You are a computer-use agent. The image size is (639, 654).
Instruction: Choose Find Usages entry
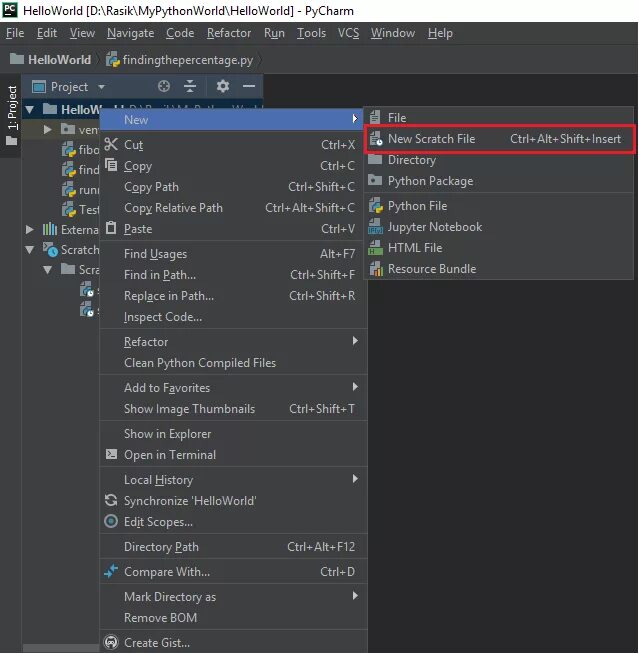click(x=234, y=254)
